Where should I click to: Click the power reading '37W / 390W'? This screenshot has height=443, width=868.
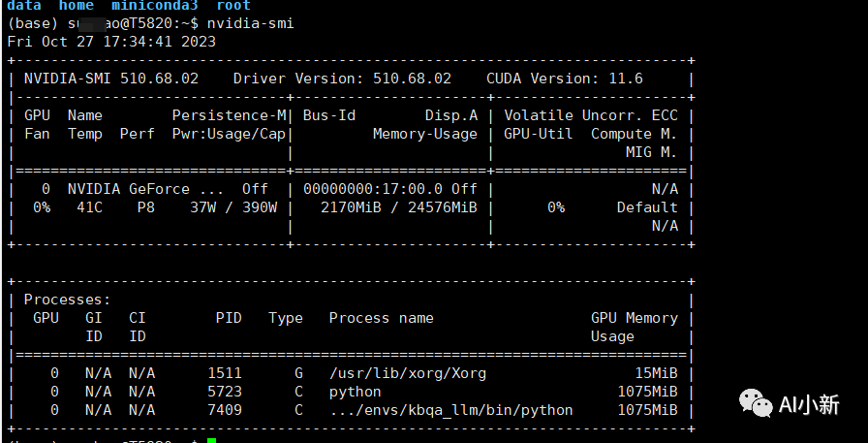click(233, 207)
